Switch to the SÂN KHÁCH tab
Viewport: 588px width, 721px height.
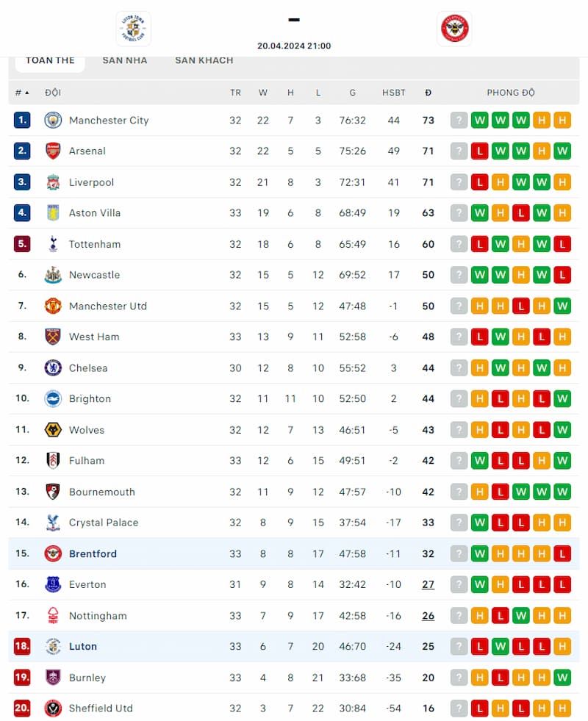[x=204, y=60]
